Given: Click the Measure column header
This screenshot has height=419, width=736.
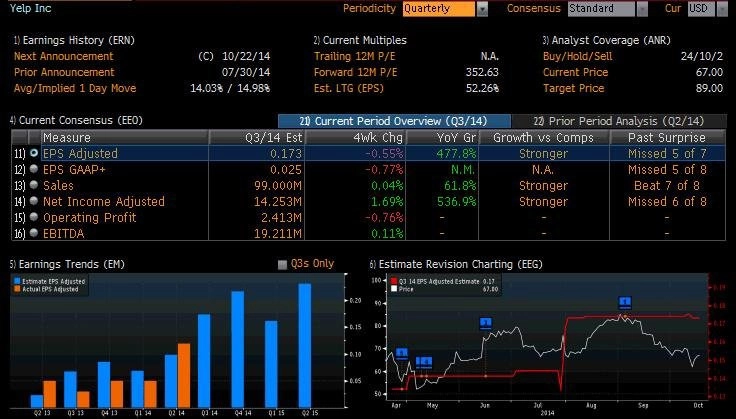Looking at the screenshot, I should tap(125, 137).
